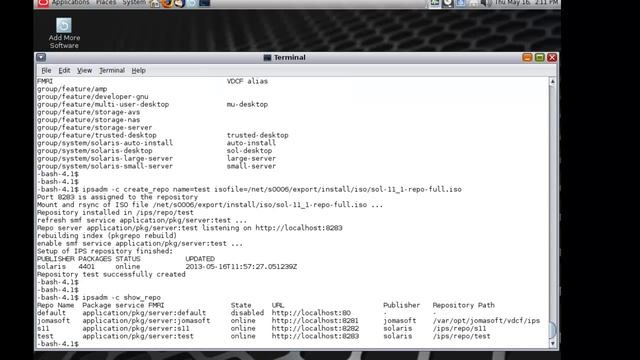The image size is (640, 360).
Task: Click the alias 'small-server'
Action: pos(251,167)
